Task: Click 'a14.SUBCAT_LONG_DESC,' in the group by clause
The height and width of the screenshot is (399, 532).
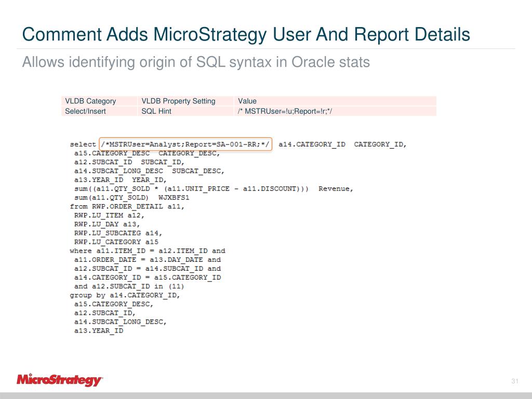Action: point(121,322)
